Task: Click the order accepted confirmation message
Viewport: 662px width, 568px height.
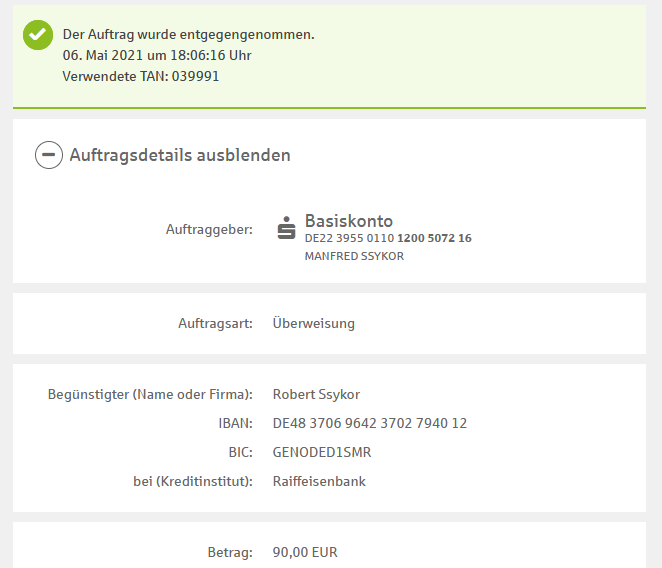Action: click(x=188, y=34)
